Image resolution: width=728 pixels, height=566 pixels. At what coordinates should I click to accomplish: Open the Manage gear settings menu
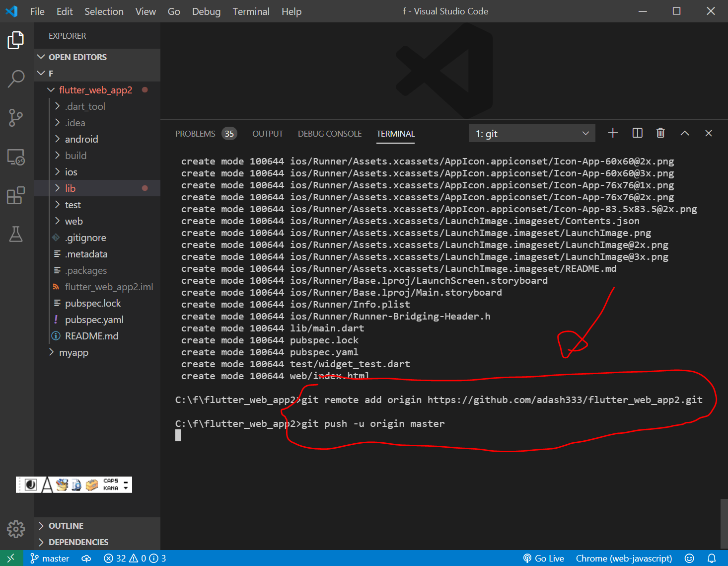[x=16, y=529]
